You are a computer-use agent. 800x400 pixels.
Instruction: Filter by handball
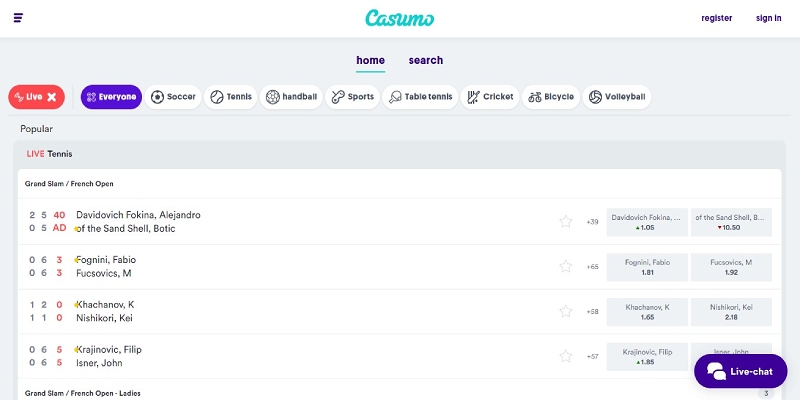pyautogui.click(x=291, y=97)
